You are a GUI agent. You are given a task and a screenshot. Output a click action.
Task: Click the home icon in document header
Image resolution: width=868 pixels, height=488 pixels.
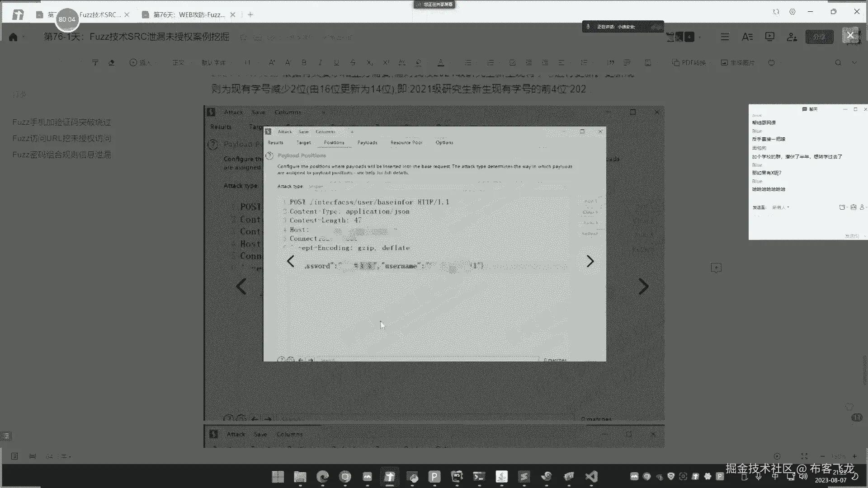click(13, 37)
